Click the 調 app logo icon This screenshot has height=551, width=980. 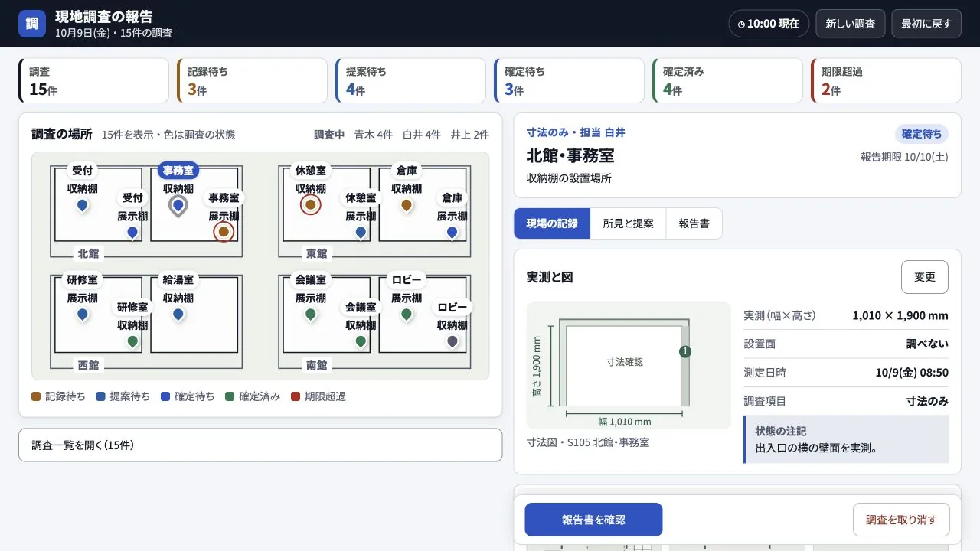point(32,23)
